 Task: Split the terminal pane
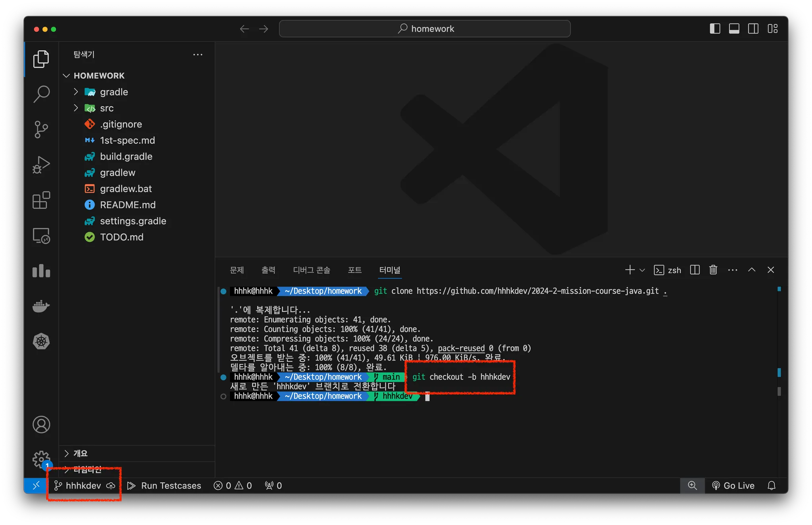pyautogui.click(x=695, y=270)
